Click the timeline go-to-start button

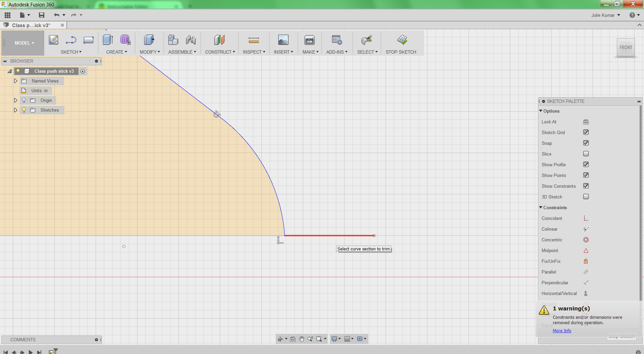click(6, 352)
